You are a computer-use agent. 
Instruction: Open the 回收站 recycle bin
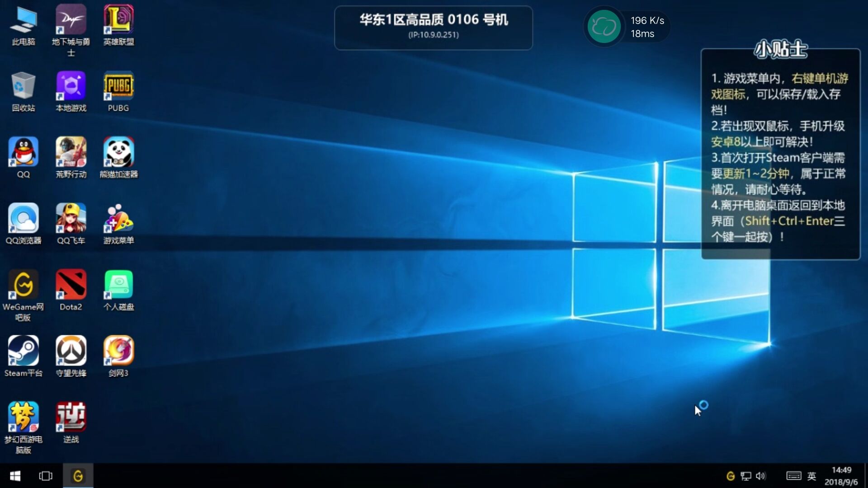pyautogui.click(x=24, y=92)
